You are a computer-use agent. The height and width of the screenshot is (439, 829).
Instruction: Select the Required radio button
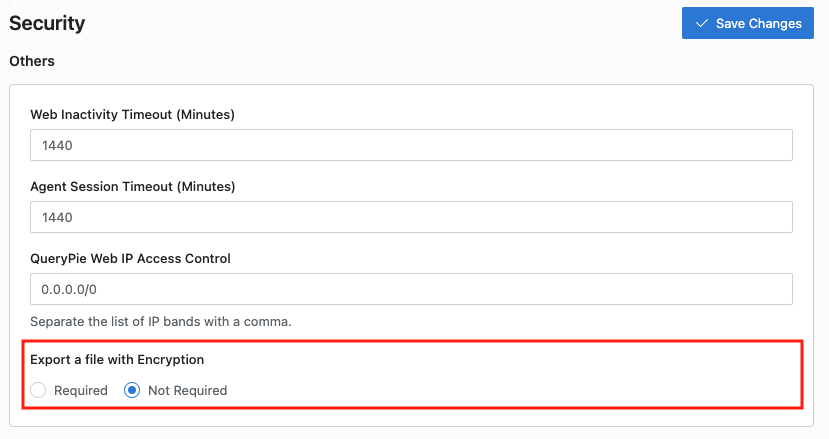pyautogui.click(x=38, y=390)
